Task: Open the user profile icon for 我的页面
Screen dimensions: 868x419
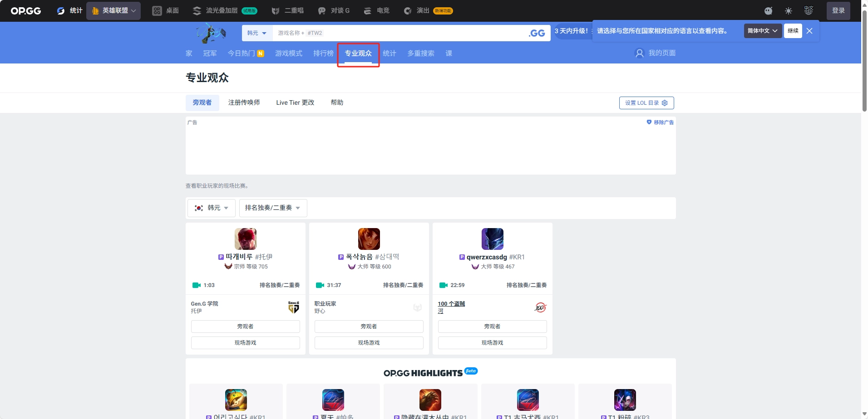Action: (639, 54)
